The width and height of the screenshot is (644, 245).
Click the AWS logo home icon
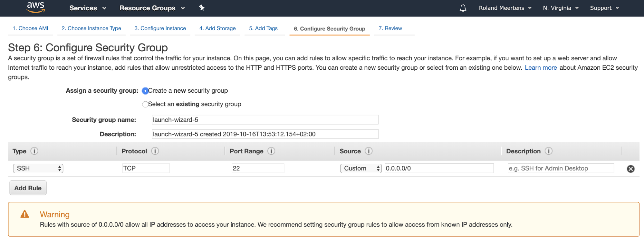35,8
